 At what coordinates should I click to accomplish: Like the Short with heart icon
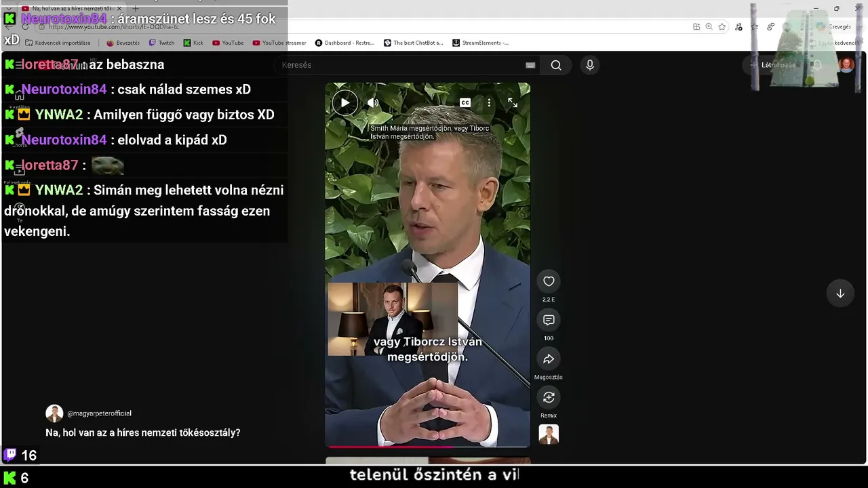coord(549,281)
